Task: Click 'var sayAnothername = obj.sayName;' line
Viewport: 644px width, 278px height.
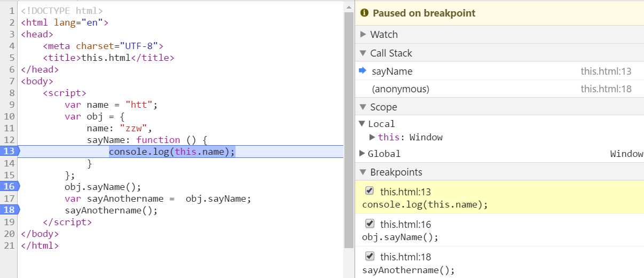Action: (158, 198)
